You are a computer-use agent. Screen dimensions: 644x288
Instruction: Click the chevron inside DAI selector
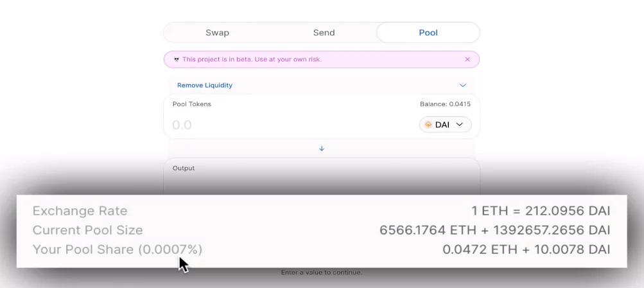[460, 125]
